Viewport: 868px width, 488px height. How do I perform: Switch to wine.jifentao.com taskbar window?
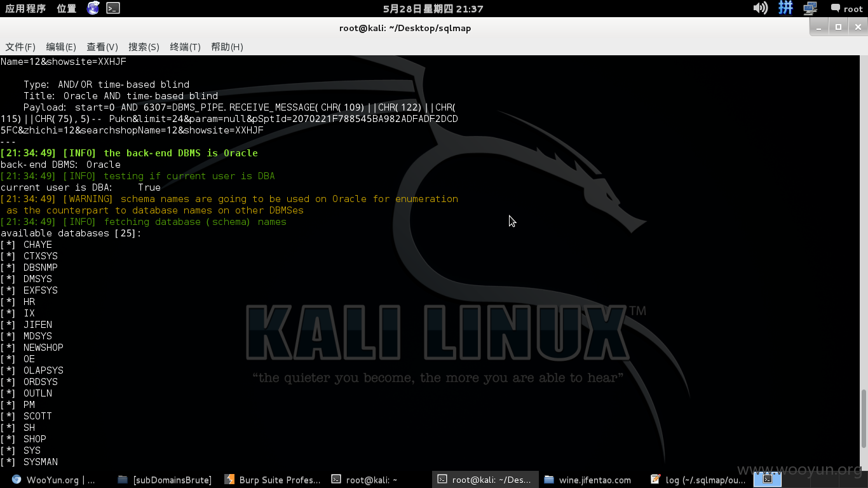click(592, 480)
